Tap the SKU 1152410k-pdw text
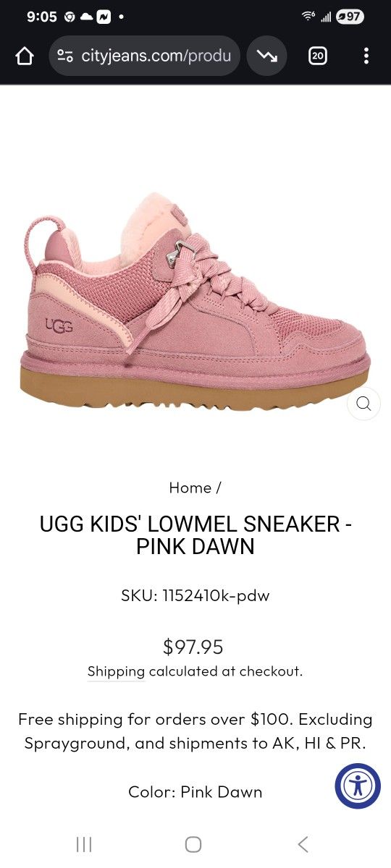This screenshot has height=868, width=391. pyautogui.click(x=195, y=596)
